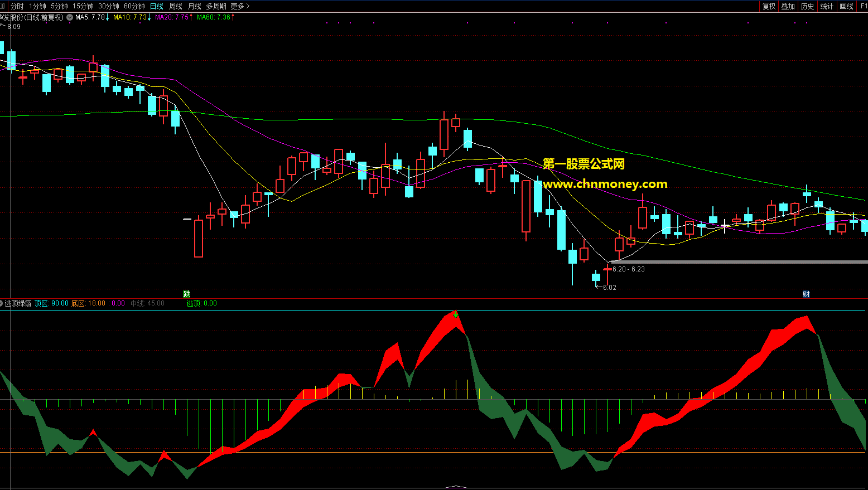Open the 统计 statistics button
Screen dimensions: 868x490
[827, 6]
